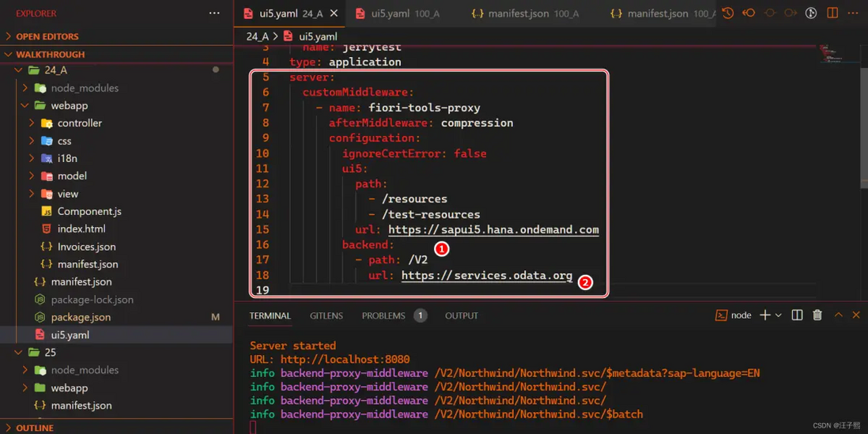Open the sapui5.hana.ondemand.com URL link
868x434 pixels.
tap(493, 229)
